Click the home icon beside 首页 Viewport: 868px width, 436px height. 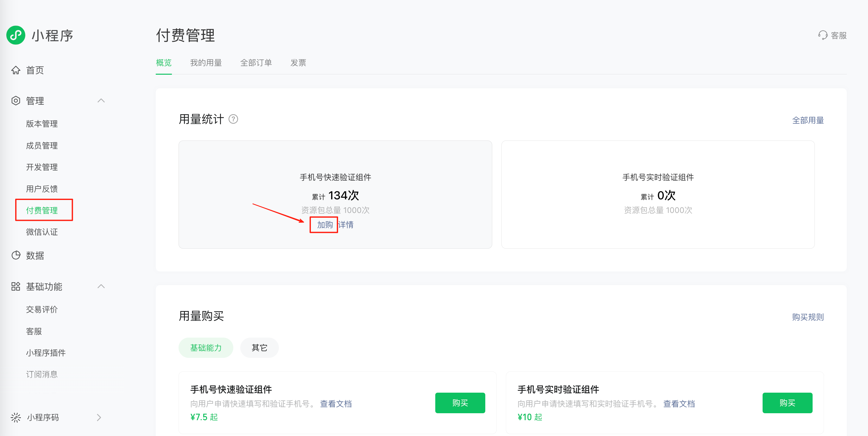tap(16, 70)
